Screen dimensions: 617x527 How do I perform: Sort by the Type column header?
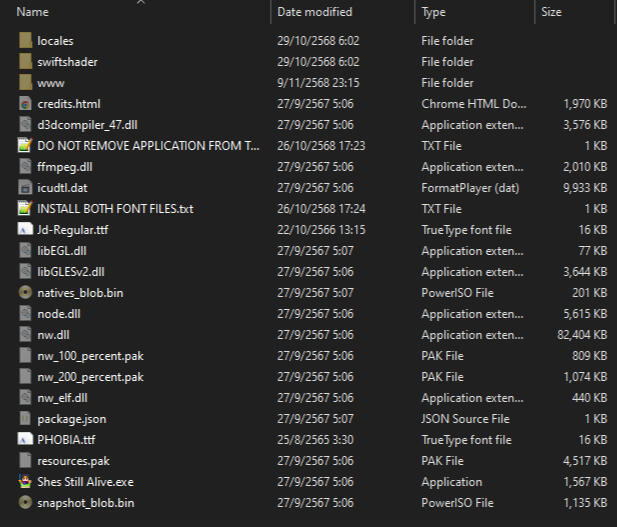click(434, 12)
